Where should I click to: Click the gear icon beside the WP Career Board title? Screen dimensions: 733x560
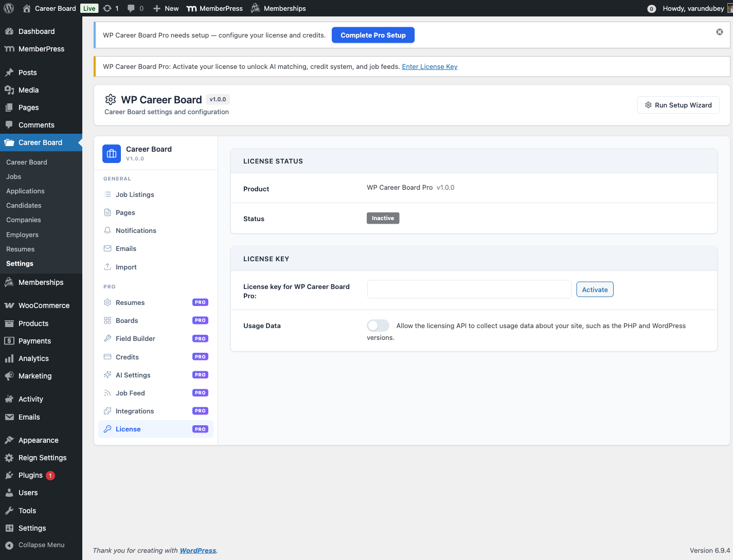111,99
